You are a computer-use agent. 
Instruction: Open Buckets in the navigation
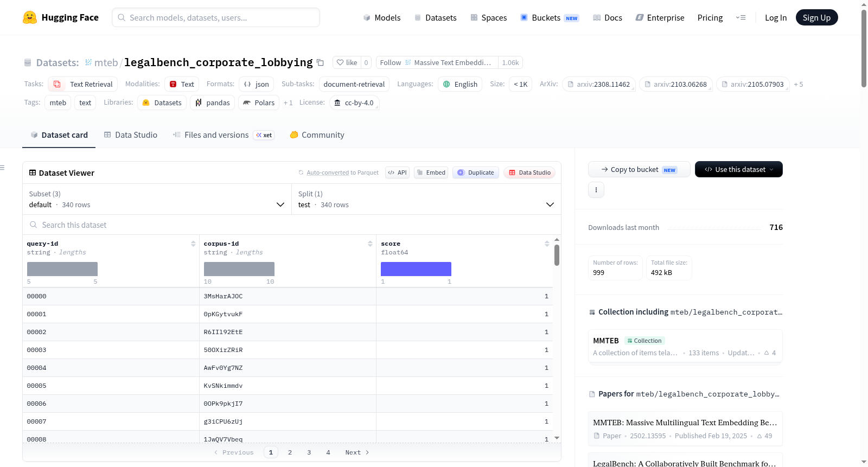(550, 17)
